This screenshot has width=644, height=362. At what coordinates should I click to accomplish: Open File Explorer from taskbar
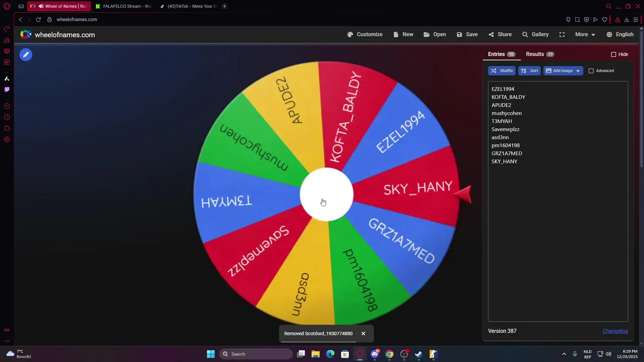coord(315,354)
